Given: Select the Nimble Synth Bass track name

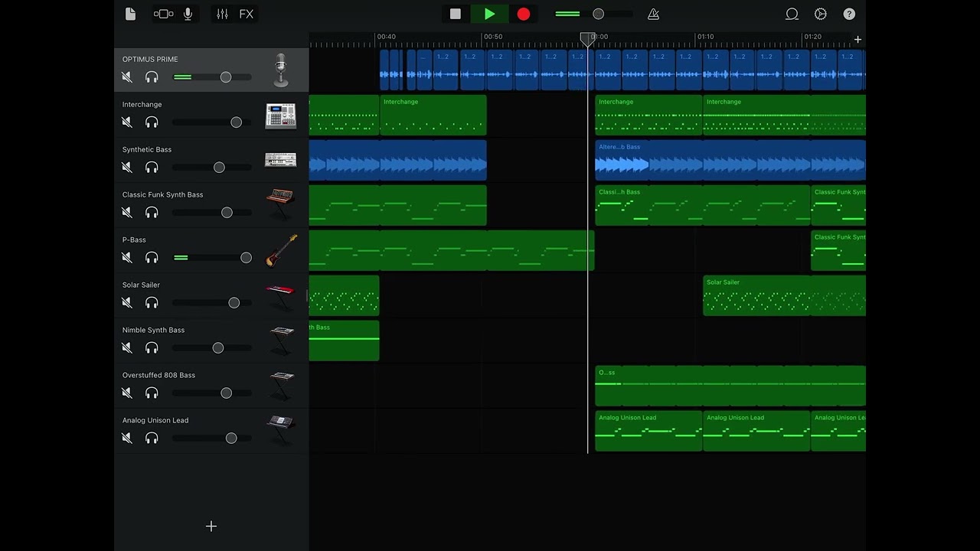Looking at the screenshot, I should click(x=153, y=330).
